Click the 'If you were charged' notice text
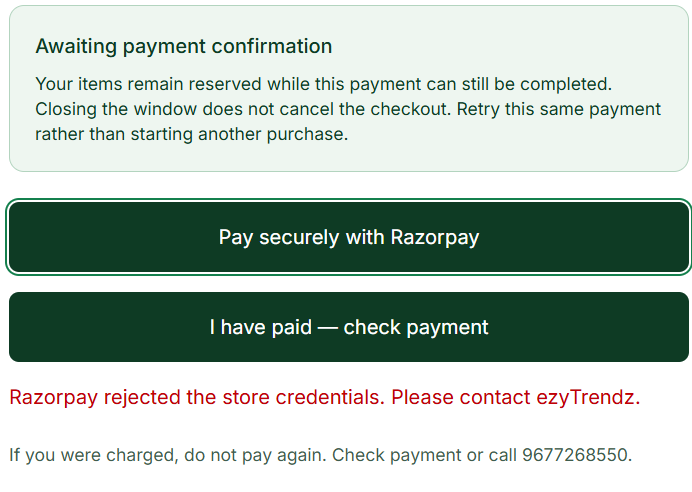 pos(321,454)
